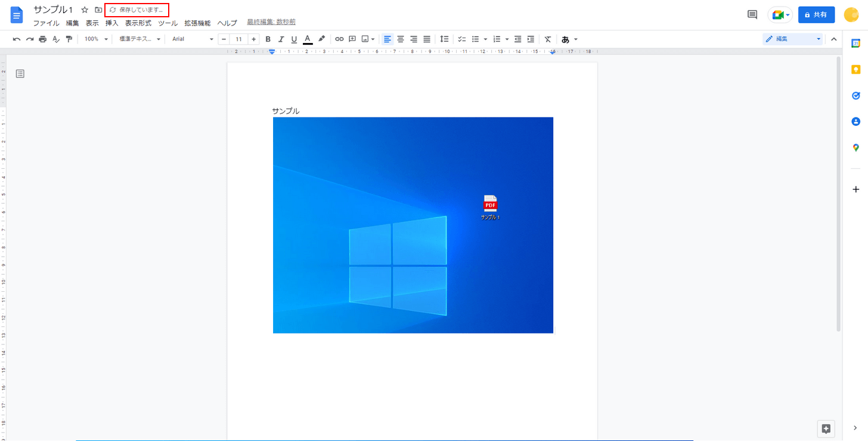Toggle underline formatting
Screen dimensions: 868x441
pyautogui.click(x=294, y=39)
